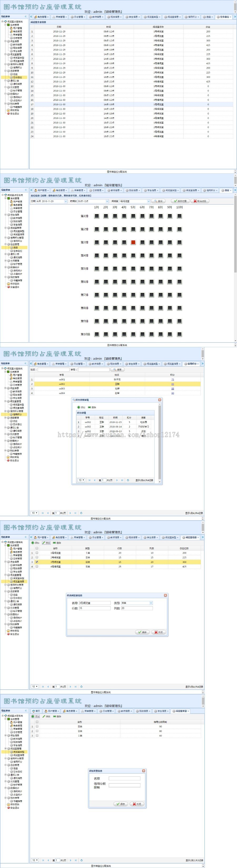Image resolution: width=237 pixels, height=868 pixels.
Task: Switch to the 阅览室类型 tab in the bottom screenshot
Action: (x=181, y=711)
